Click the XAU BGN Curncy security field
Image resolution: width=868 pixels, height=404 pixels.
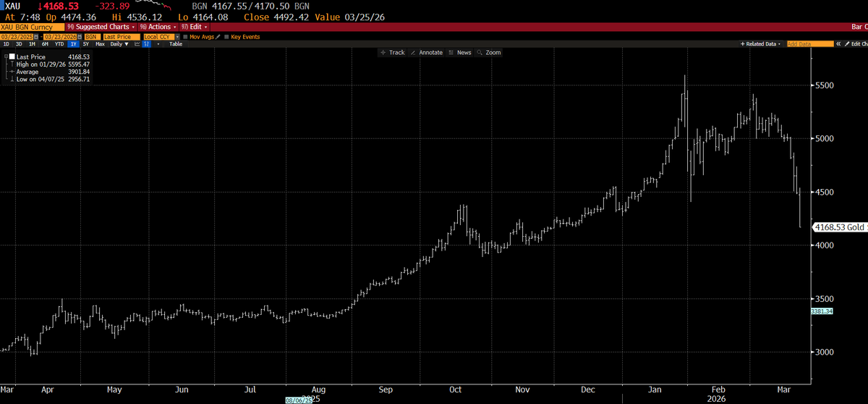(32, 27)
